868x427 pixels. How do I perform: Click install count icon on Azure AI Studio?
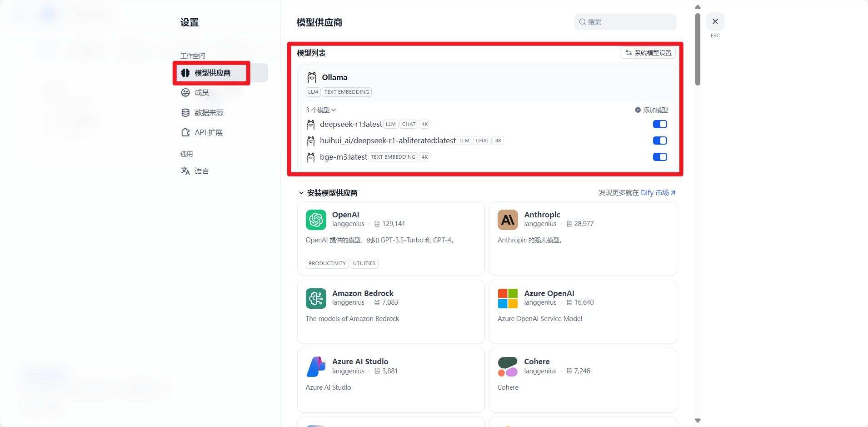[377, 371]
